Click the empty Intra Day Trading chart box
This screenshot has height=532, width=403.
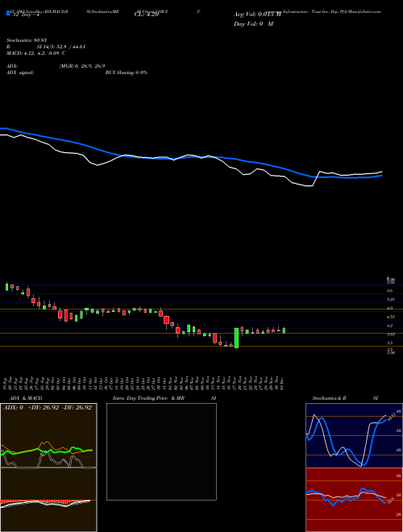point(161,451)
